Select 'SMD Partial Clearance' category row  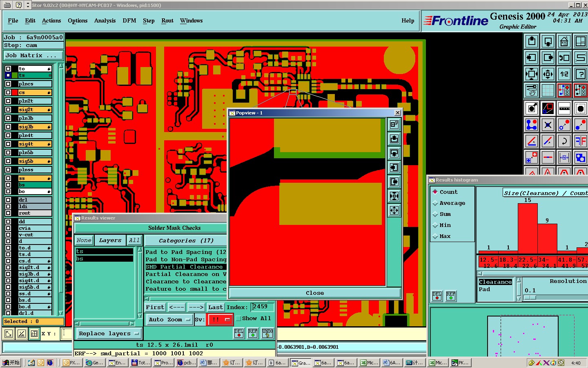point(186,267)
